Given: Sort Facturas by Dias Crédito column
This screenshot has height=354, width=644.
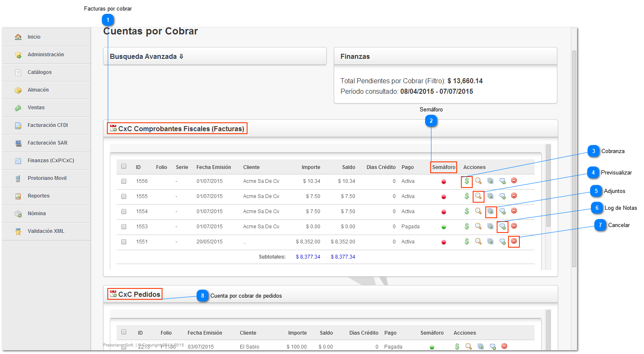Looking at the screenshot, I should (381, 167).
